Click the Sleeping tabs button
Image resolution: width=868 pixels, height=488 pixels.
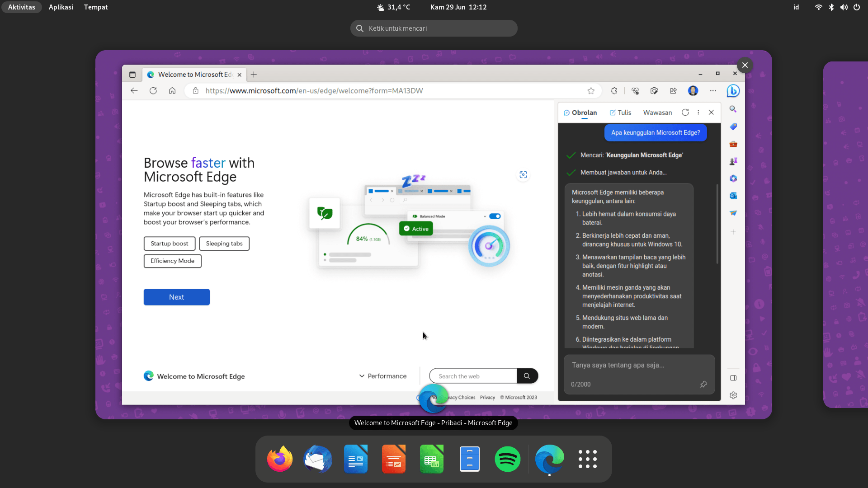(x=224, y=244)
